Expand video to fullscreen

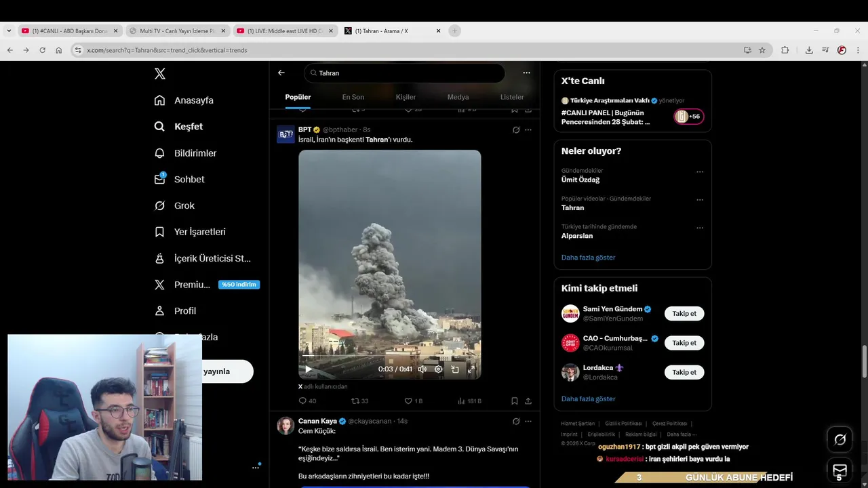coord(471,369)
